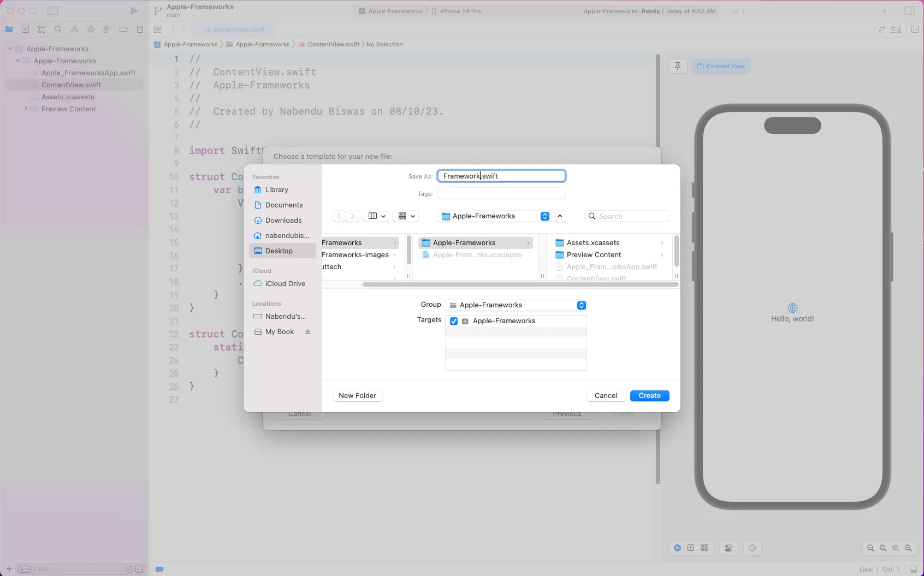Expand Apple-Frameworks folder in file browser
Screen dimensions: 924x576
[x=528, y=243]
